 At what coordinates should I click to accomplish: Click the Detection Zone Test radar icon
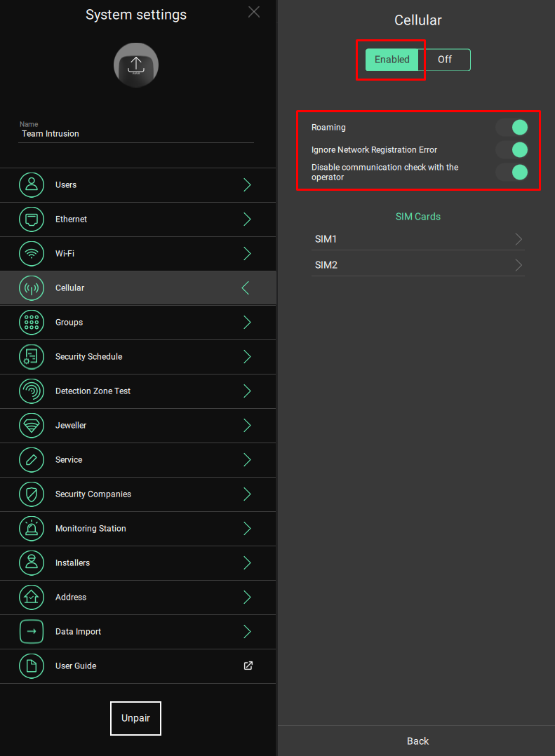[32, 391]
